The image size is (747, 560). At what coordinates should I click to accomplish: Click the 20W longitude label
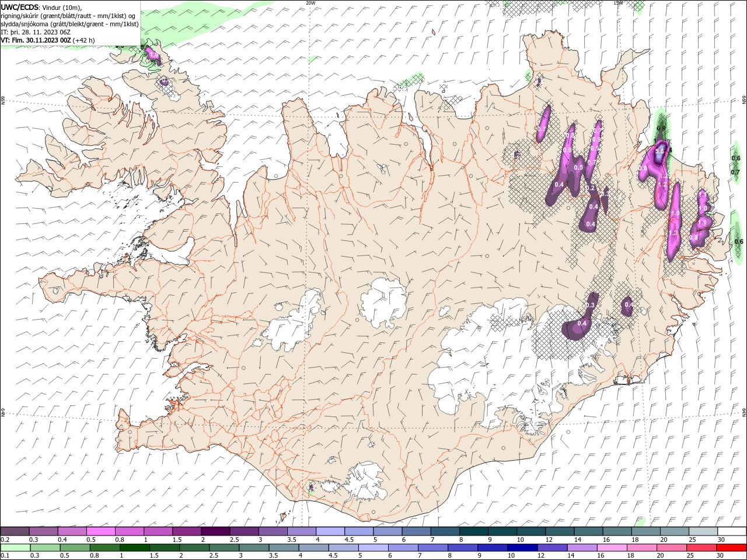pyautogui.click(x=310, y=2)
